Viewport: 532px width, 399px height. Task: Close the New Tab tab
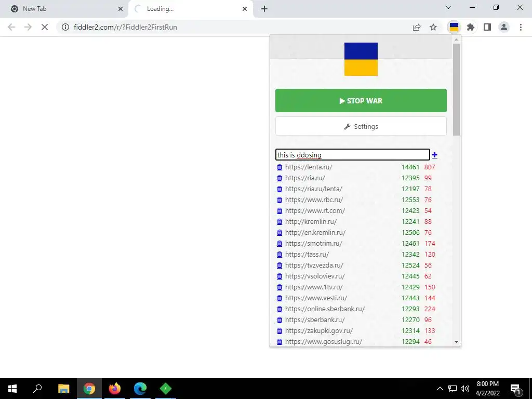coord(121,9)
